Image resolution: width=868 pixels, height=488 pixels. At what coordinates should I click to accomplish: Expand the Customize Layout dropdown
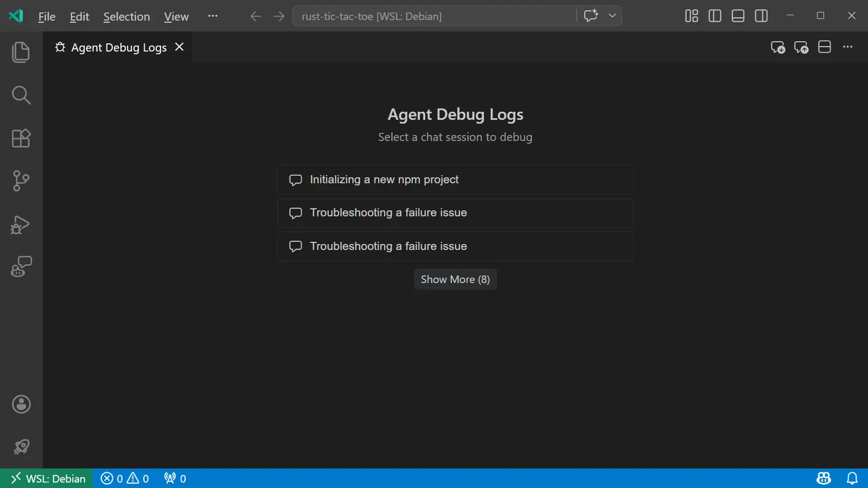point(691,16)
